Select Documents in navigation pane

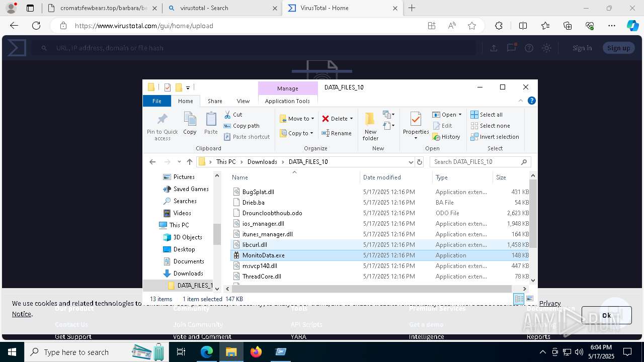183,261
